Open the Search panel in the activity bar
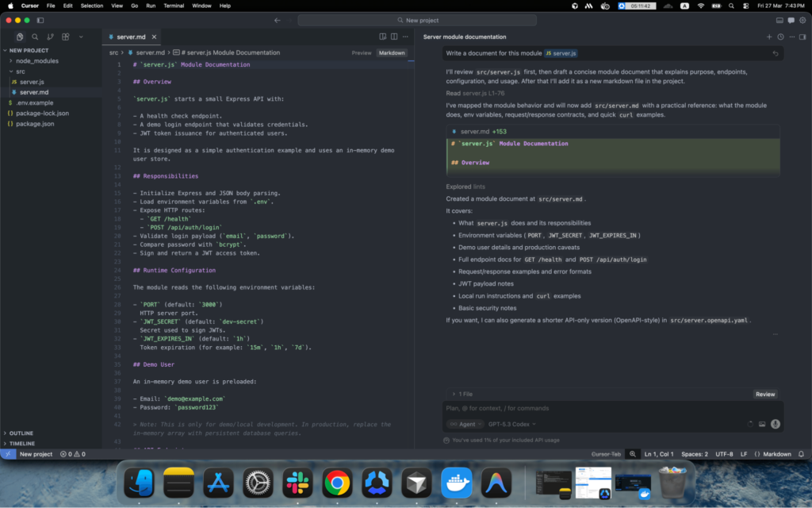Image resolution: width=812 pixels, height=508 pixels. click(35, 37)
